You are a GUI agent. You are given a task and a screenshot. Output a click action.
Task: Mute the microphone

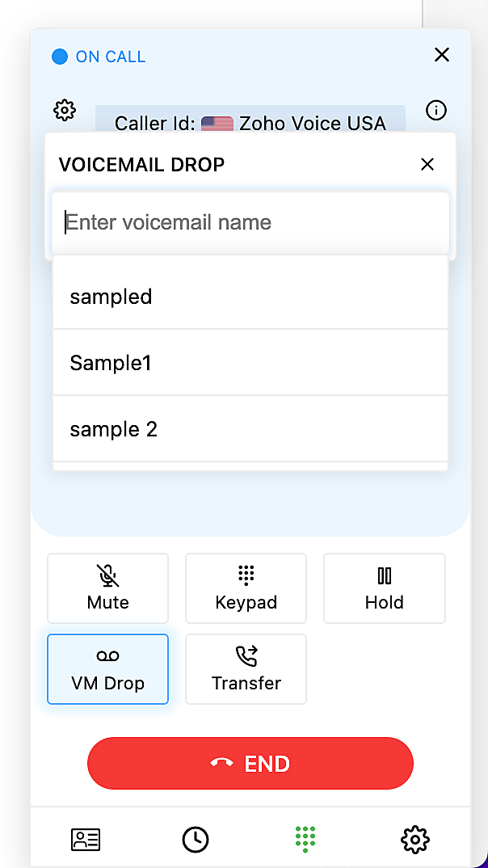(108, 588)
